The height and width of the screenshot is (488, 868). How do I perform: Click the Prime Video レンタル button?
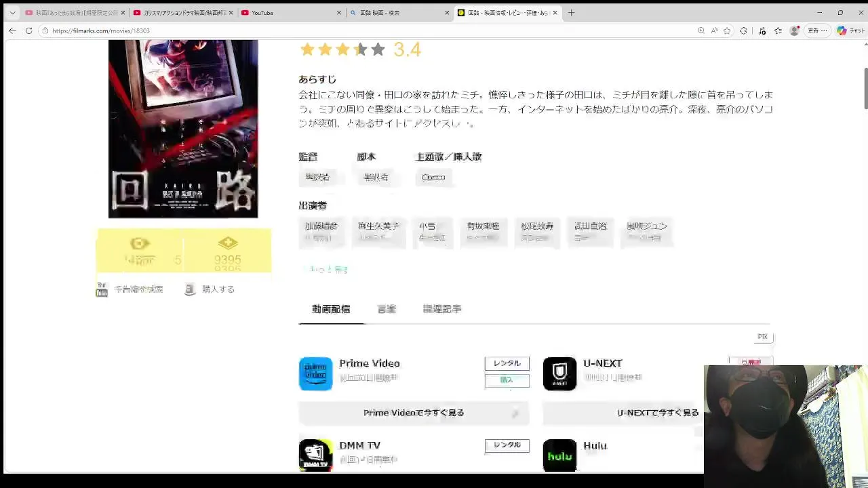[x=507, y=363]
